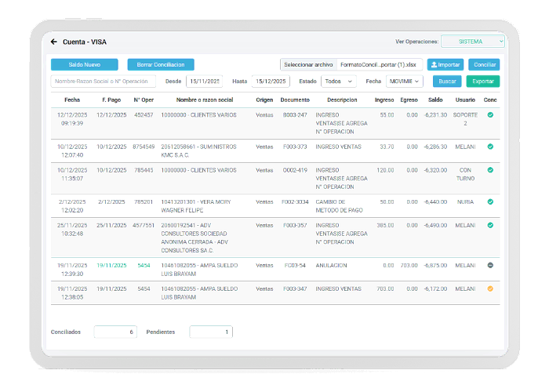Click green check icon for operation 8754549
The image size is (549, 392).
[490, 147]
